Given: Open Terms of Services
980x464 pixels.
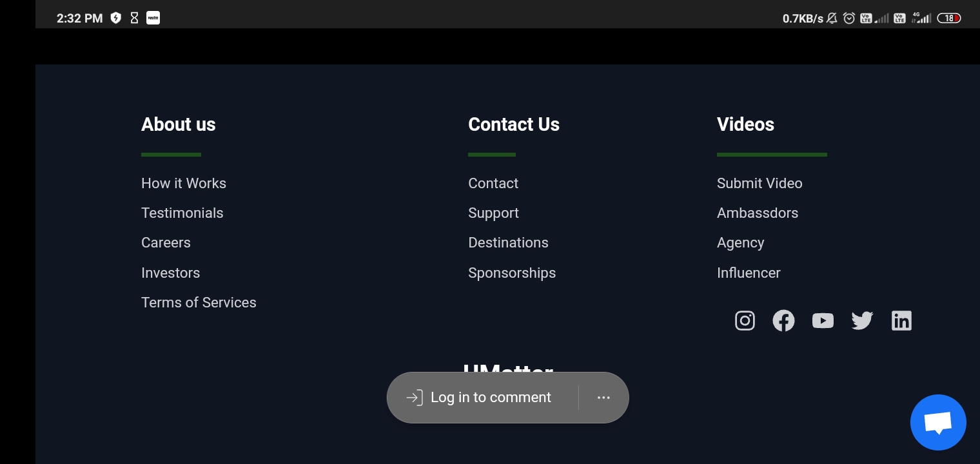Looking at the screenshot, I should (x=199, y=302).
